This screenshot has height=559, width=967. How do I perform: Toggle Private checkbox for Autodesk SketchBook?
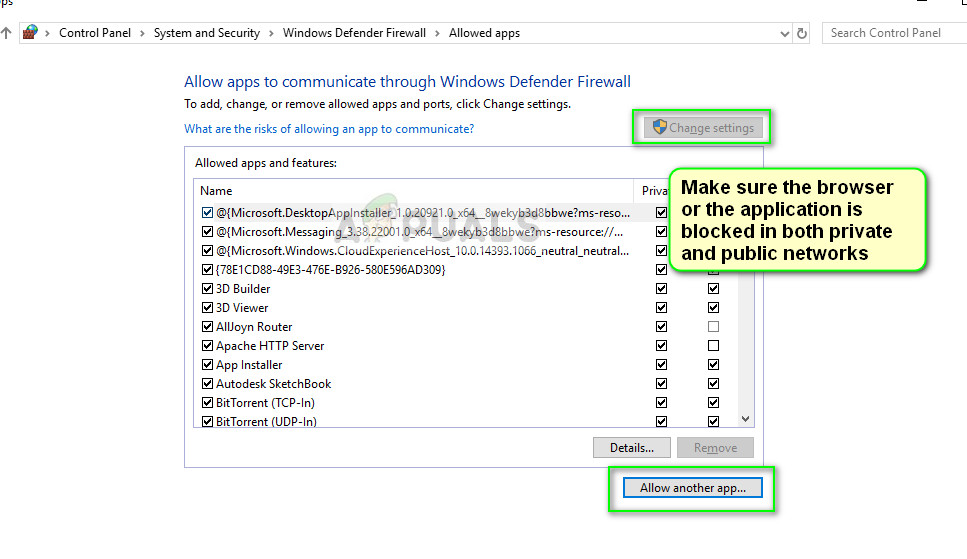tap(661, 384)
